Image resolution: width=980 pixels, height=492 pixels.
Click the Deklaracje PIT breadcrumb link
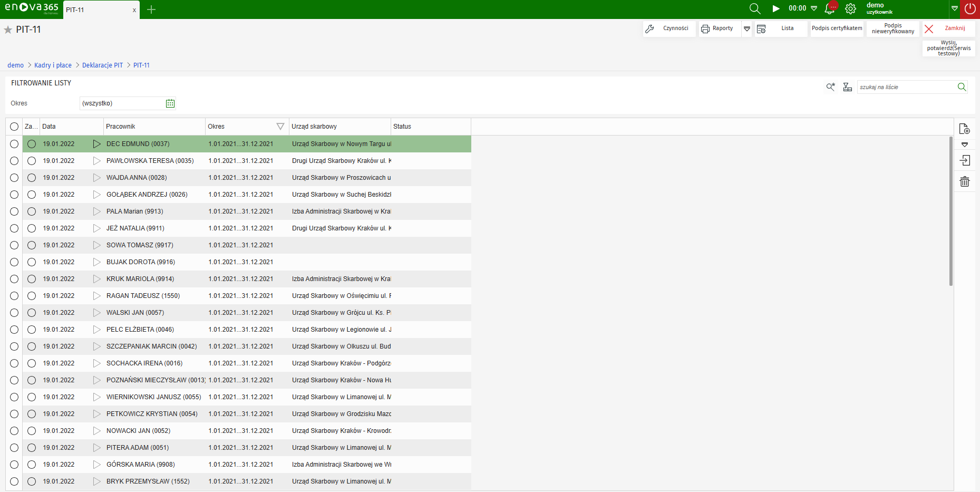pos(102,65)
